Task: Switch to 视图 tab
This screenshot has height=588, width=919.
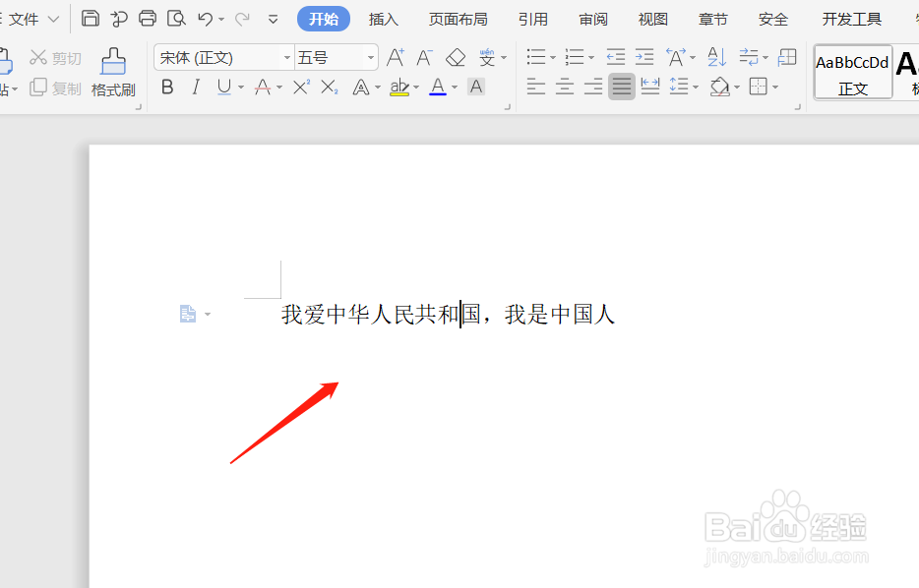Action: click(653, 20)
